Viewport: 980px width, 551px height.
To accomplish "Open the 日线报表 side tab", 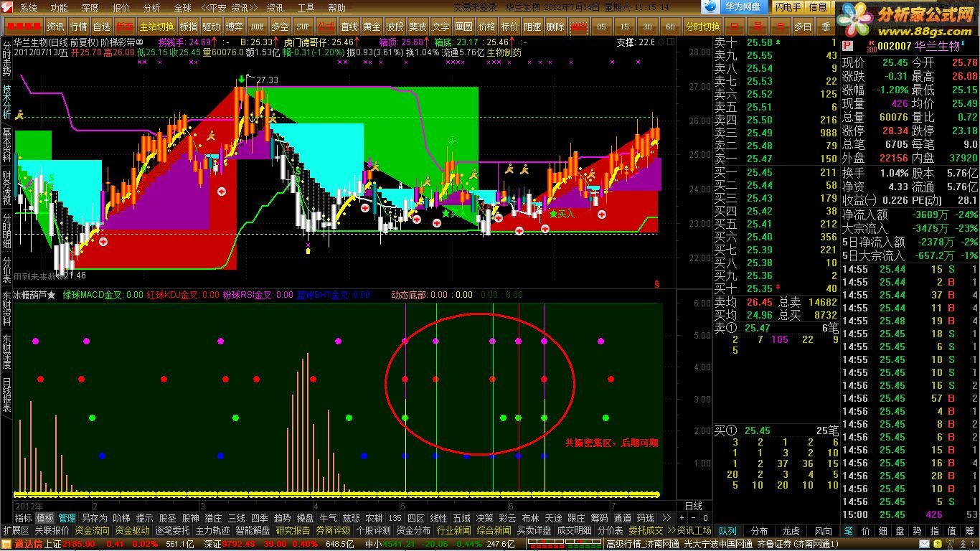I will (x=6, y=395).
